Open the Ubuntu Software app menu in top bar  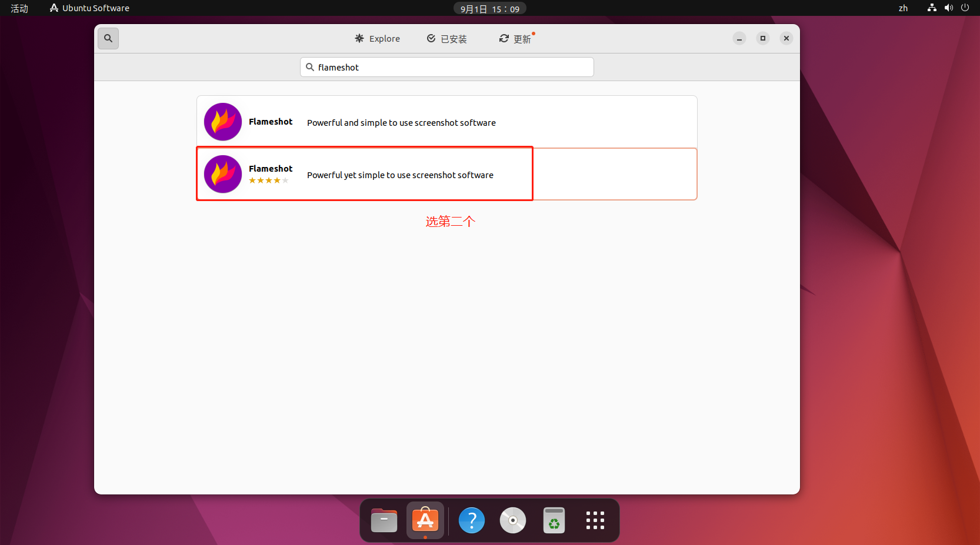coord(89,8)
